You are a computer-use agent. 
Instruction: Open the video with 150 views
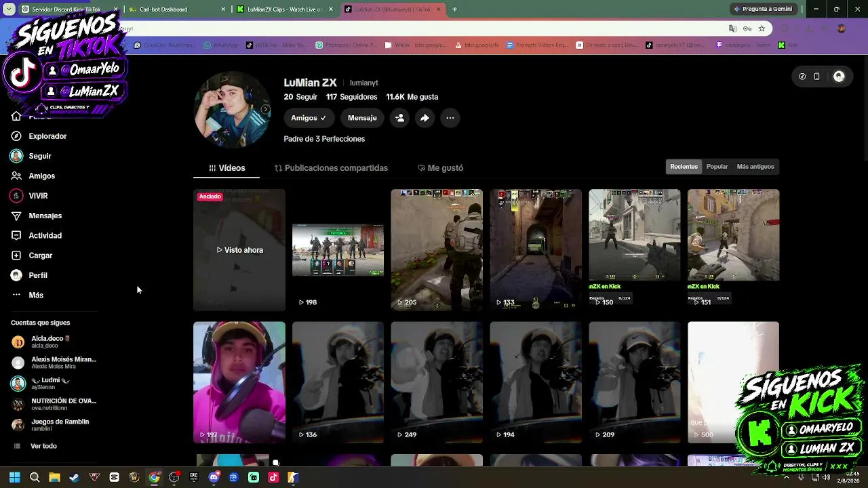point(635,250)
